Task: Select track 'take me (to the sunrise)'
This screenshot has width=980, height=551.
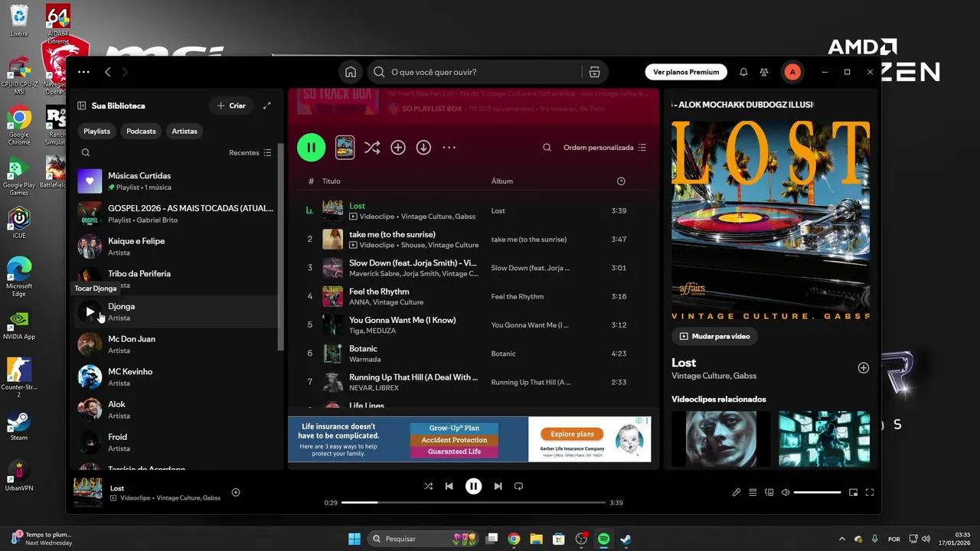Action: pyautogui.click(x=472, y=240)
